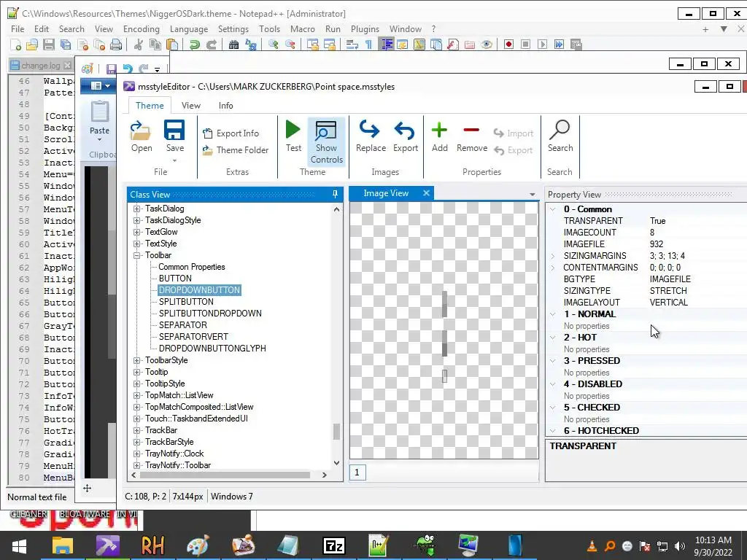Screen dimensions: 747x560
Task: Toggle indent guide in Notepad++ toolbar
Action: click(x=386, y=44)
